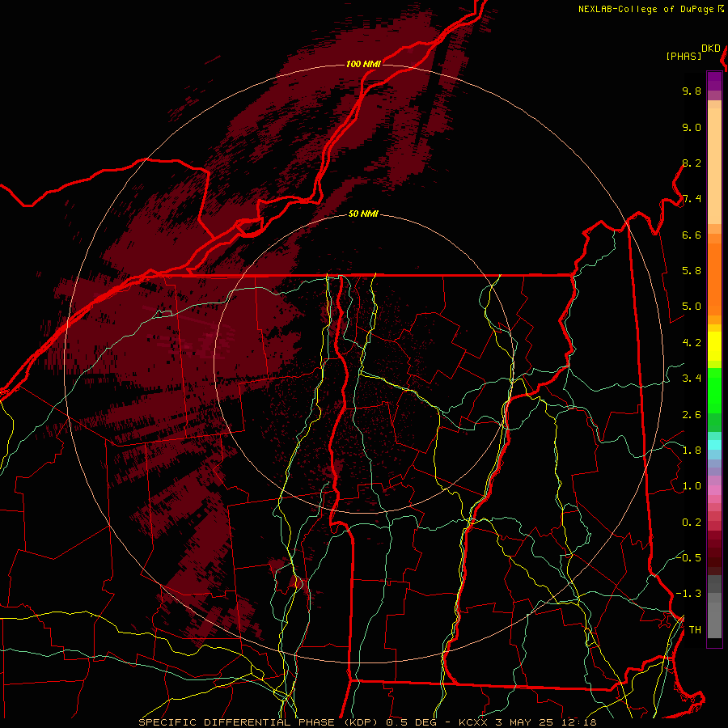728x728 pixels.
Task: Click the bright green band of the color bar
Action: [714, 390]
